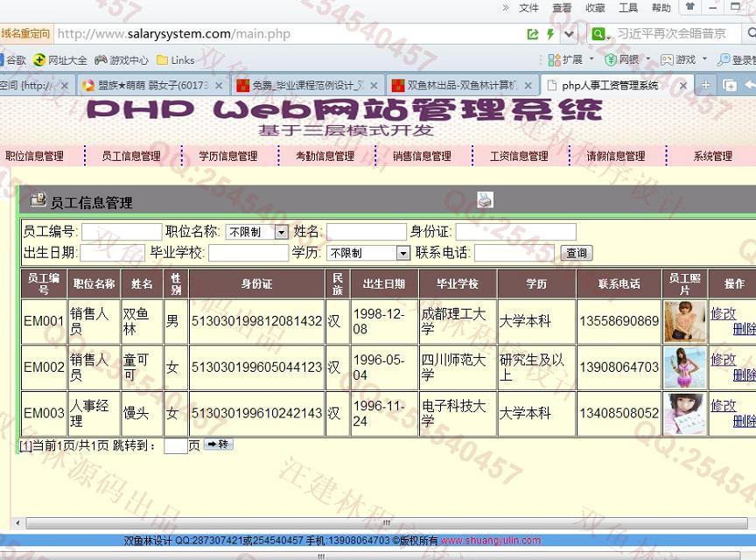Viewport: 756px width, 560px height.
Task: Click the page jump number field
Action: click(176, 445)
